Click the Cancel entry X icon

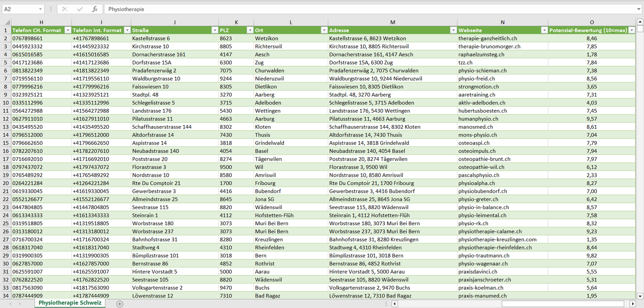65,9
